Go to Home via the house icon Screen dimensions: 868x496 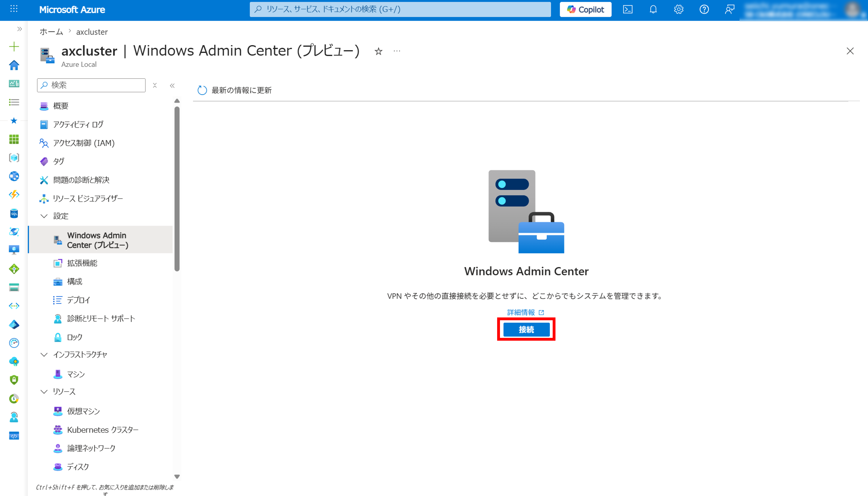click(x=14, y=65)
